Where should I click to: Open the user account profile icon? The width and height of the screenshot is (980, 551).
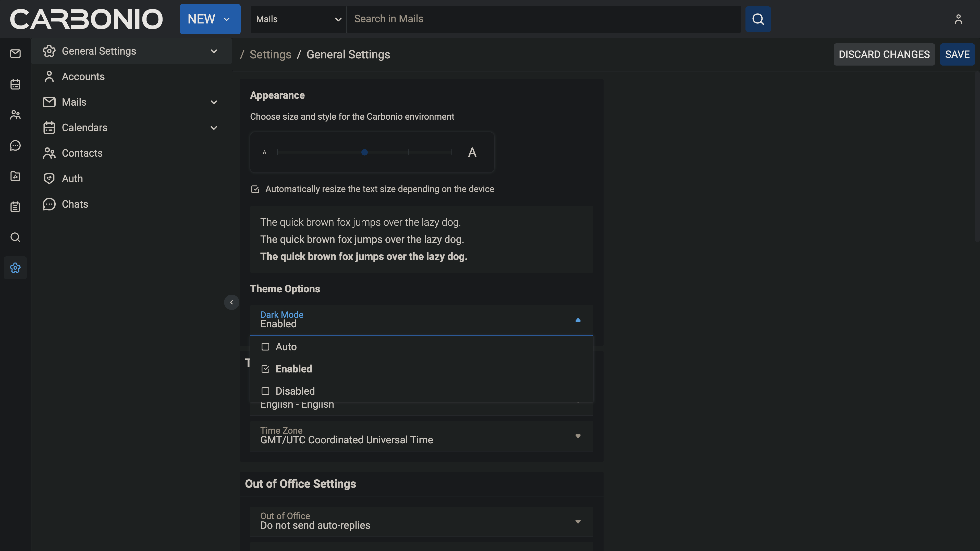[x=958, y=19]
